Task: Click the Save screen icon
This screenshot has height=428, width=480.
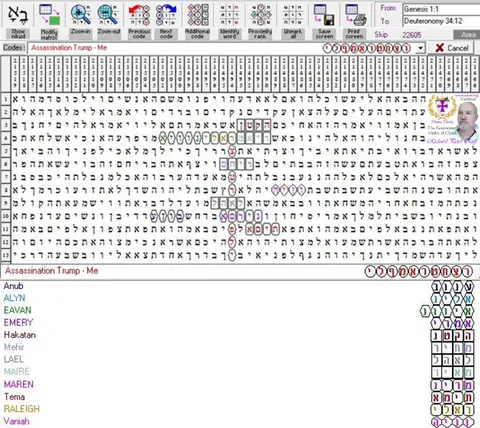Action: 324,15
